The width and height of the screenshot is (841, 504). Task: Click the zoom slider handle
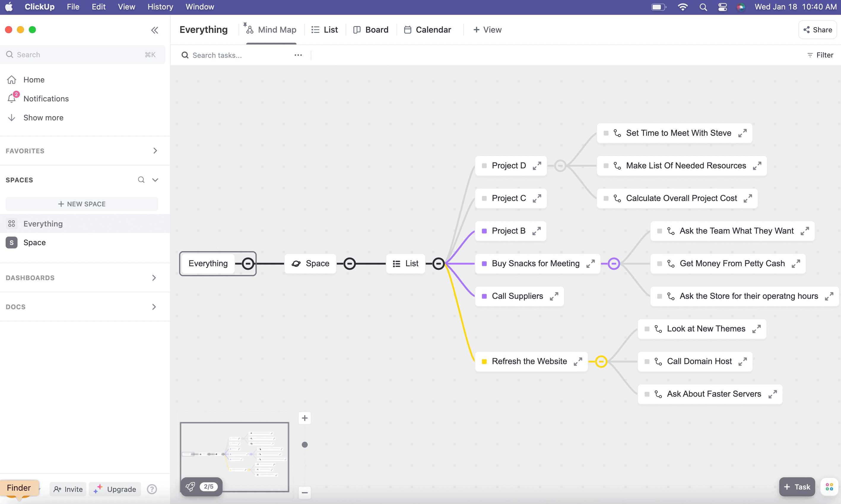304,445
